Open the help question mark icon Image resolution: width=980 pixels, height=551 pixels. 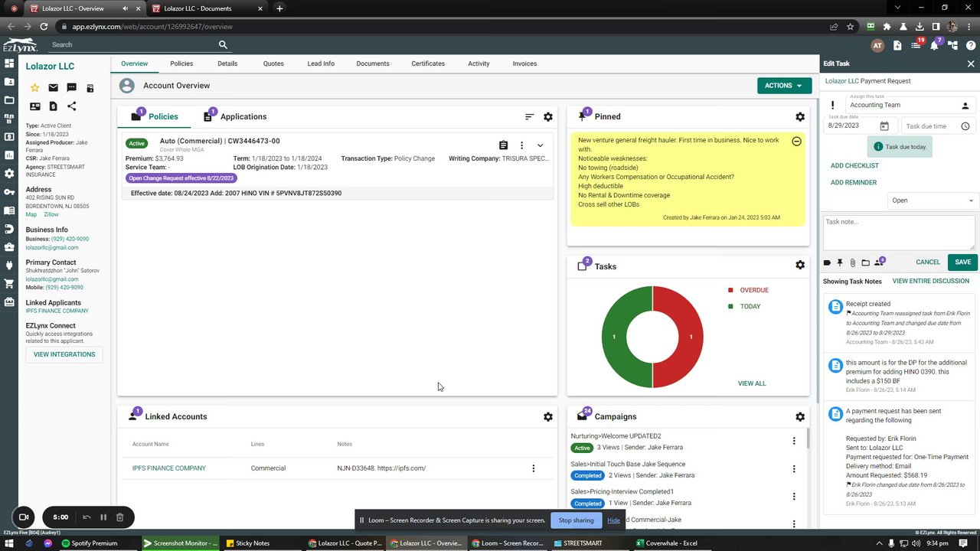(x=971, y=45)
